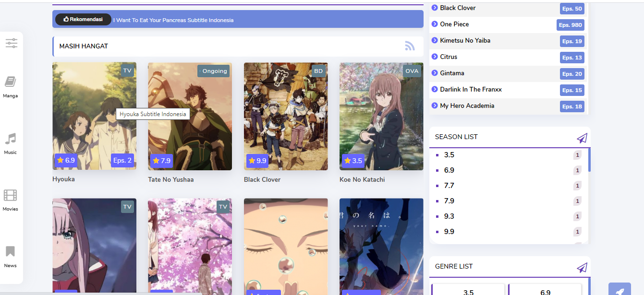Click the arrow icon beside One Piece
The height and width of the screenshot is (295, 644).
tap(435, 24)
